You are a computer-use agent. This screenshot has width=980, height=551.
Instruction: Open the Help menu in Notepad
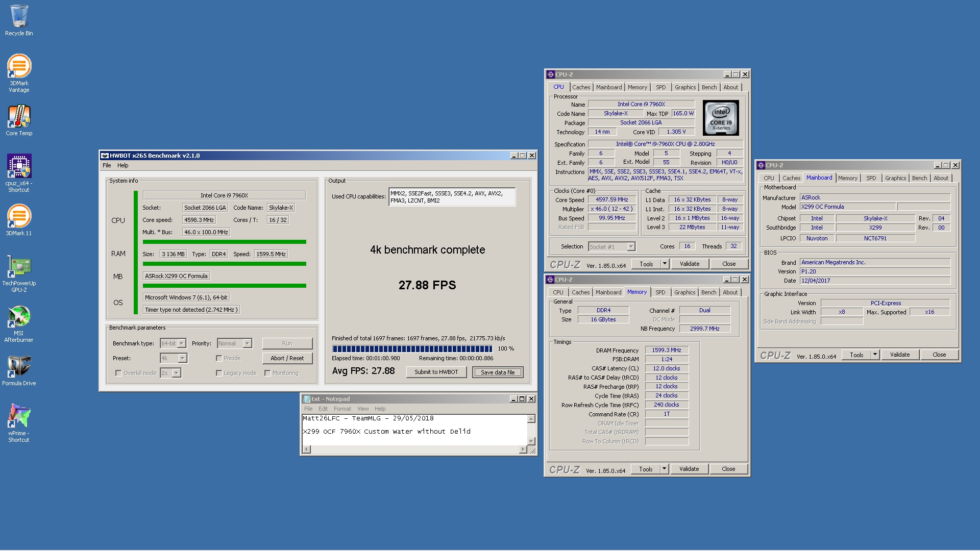pyautogui.click(x=380, y=409)
